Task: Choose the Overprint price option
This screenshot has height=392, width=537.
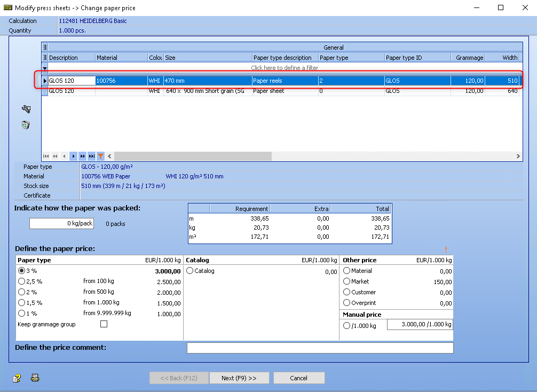Action: 346,303
